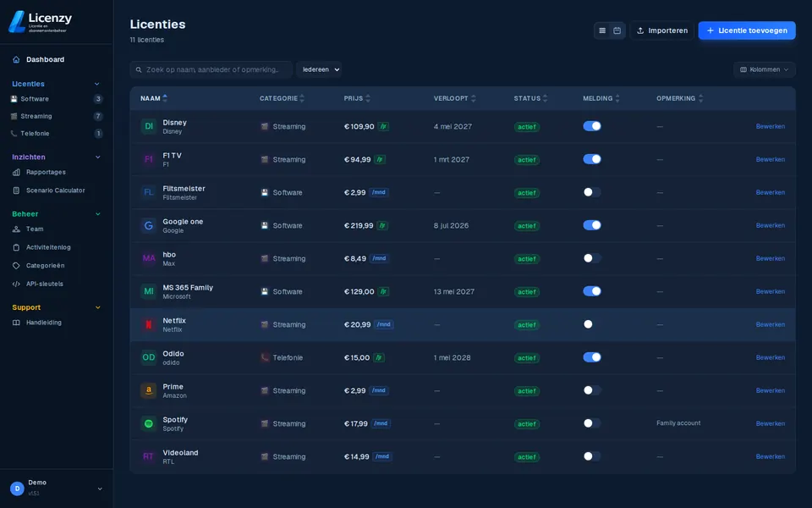The image size is (812, 508).
Task: Click the Google one G logo
Action: point(149,225)
